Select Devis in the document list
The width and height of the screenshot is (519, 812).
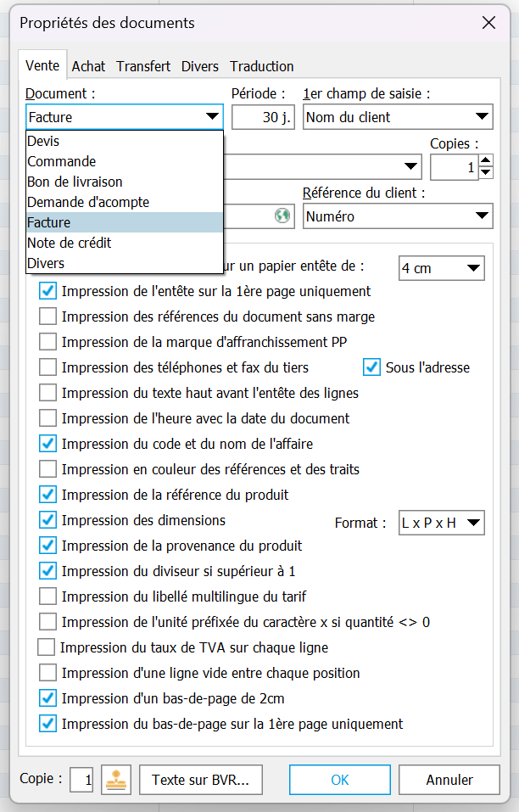pyautogui.click(x=44, y=141)
